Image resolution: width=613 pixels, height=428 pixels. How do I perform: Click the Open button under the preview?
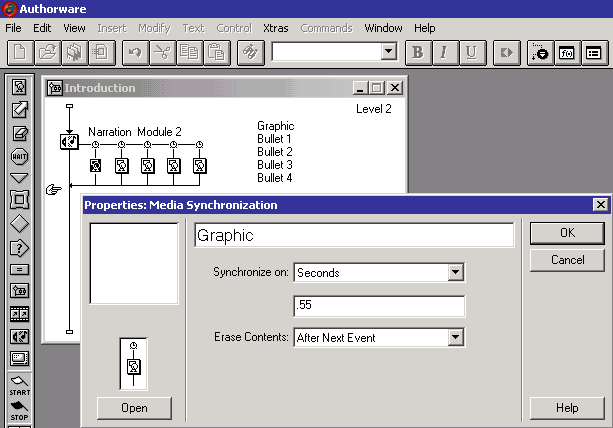[x=134, y=407]
